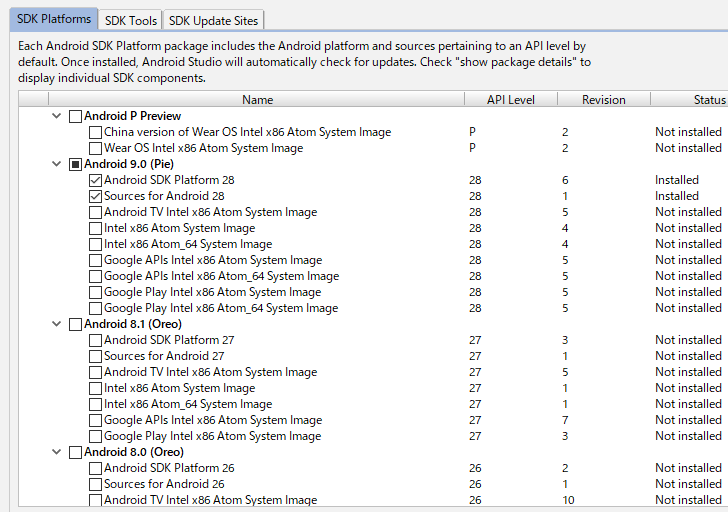Check Google APIs Intel x86 Atom image API 28
Image resolution: width=728 pixels, height=512 pixels.
(x=95, y=260)
